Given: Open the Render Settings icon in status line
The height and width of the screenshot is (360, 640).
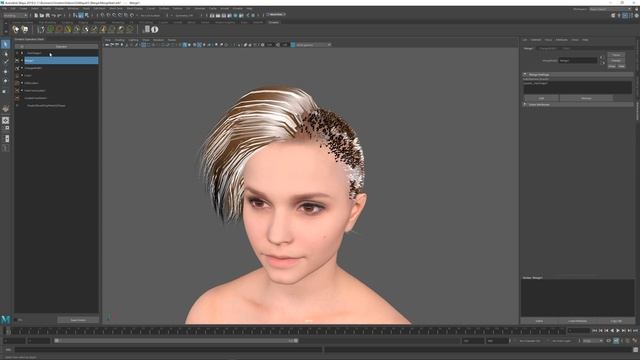Looking at the screenshot, I should (229, 15).
